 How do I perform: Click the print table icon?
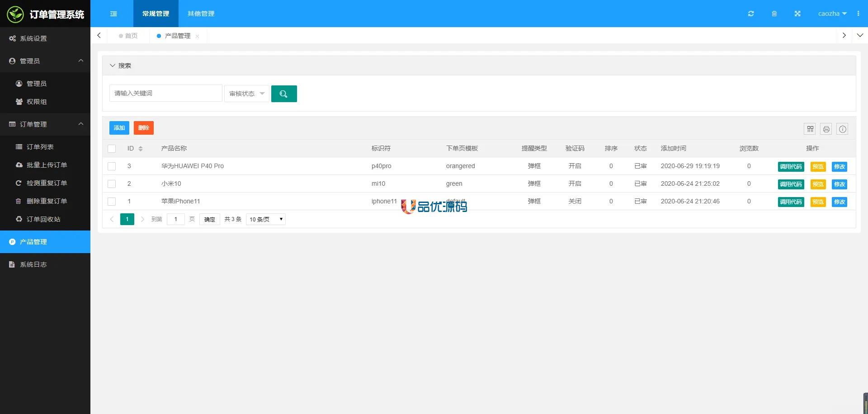click(826, 129)
